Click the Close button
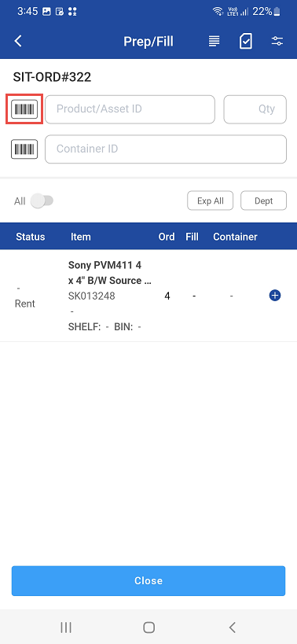The height and width of the screenshot is (644, 297). (x=148, y=581)
